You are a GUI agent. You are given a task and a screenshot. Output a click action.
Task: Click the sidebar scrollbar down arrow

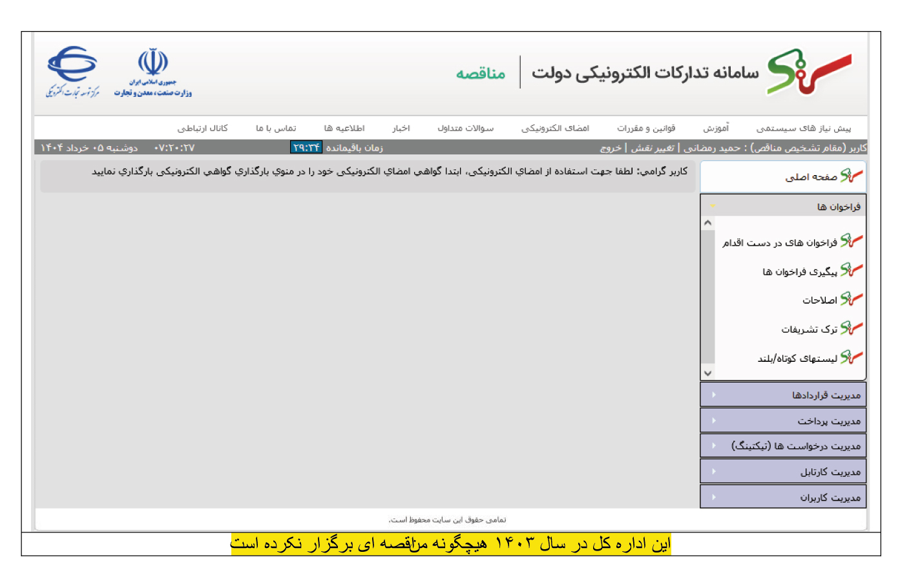pos(708,373)
